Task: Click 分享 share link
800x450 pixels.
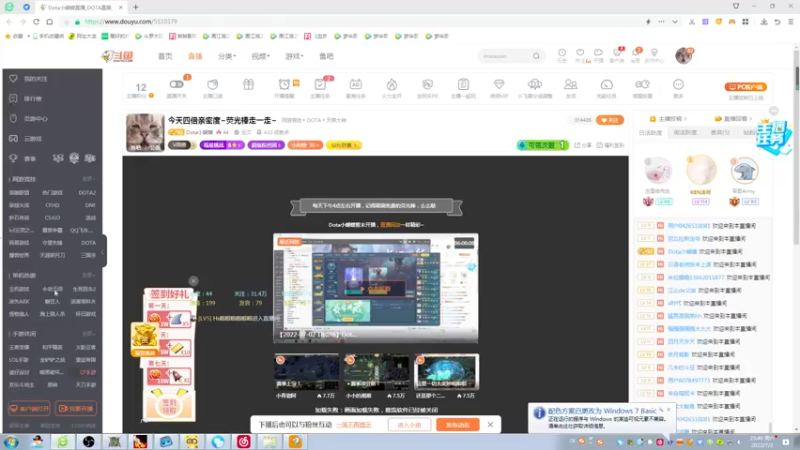Action: [583, 145]
